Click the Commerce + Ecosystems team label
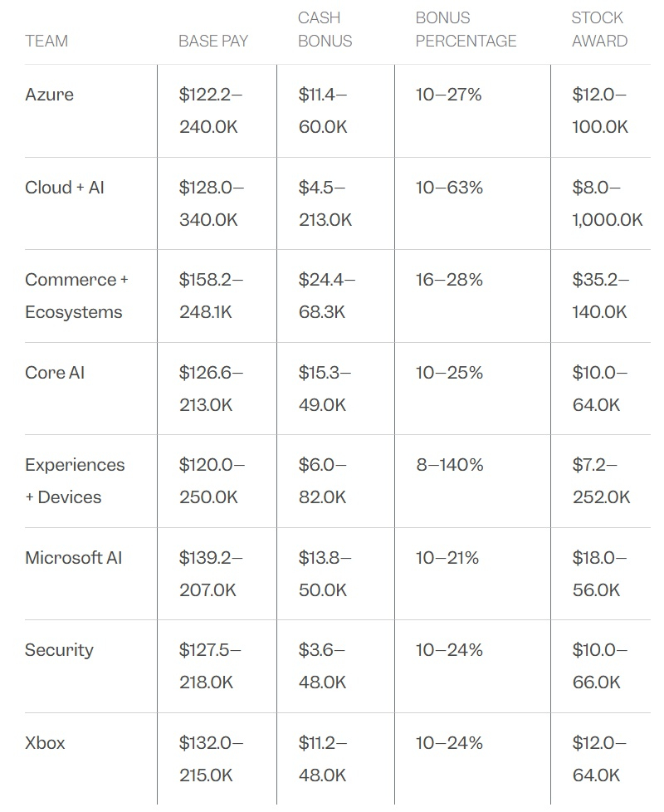664x812 pixels. pyautogui.click(x=76, y=296)
